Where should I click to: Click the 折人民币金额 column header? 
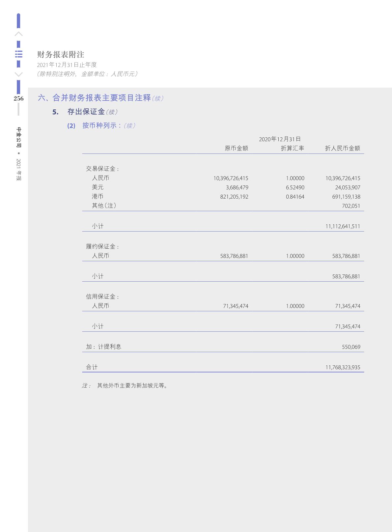pos(342,148)
